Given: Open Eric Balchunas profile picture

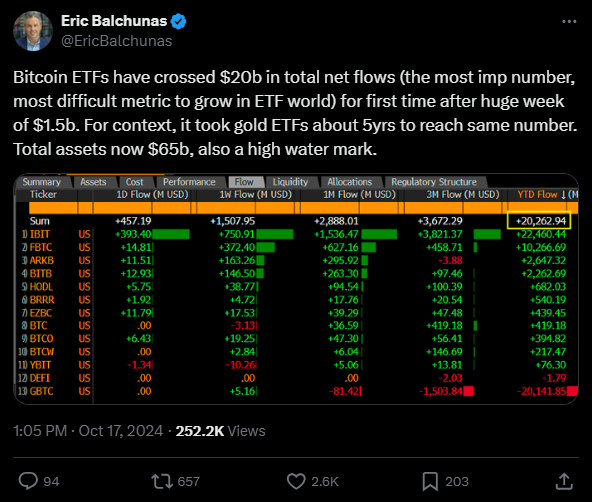Looking at the screenshot, I should [x=33, y=31].
